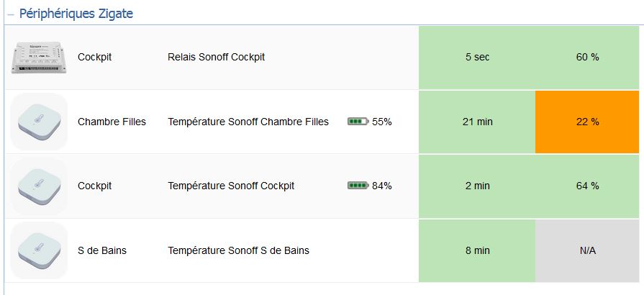Screen dimensions: 644x295
Task: Click the S de Bains sensor icon
Action: coord(39,250)
